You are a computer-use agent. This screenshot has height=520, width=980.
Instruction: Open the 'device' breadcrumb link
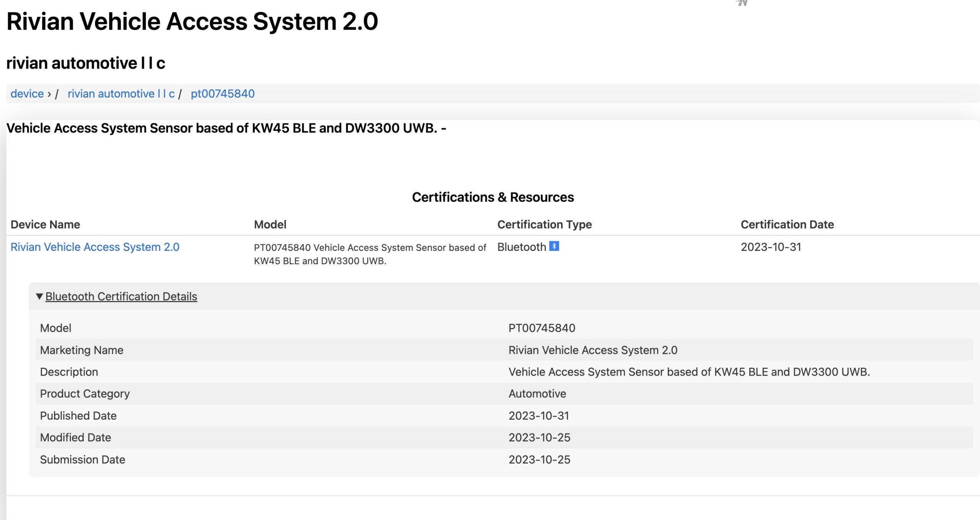click(x=26, y=93)
